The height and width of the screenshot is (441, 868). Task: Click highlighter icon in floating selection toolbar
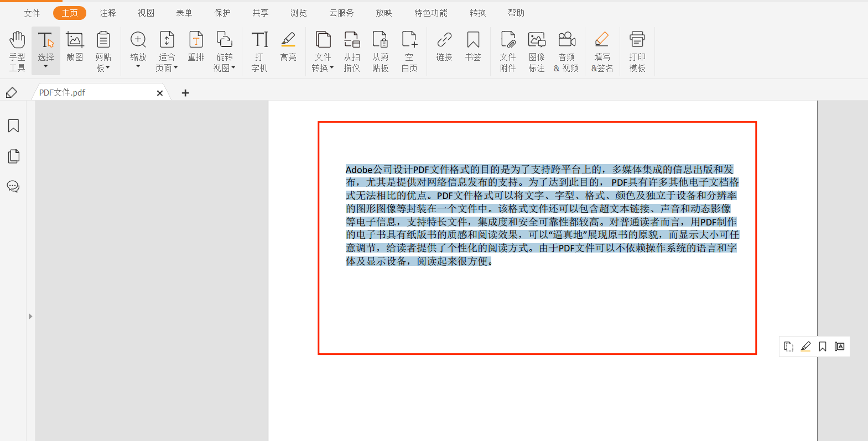pos(805,347)
